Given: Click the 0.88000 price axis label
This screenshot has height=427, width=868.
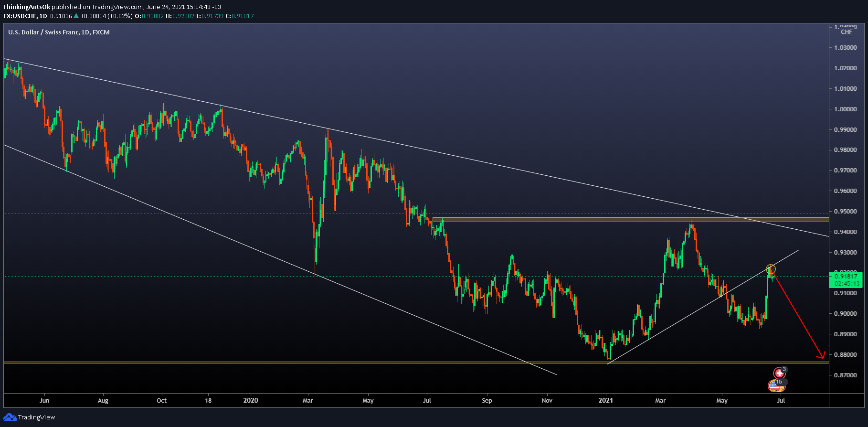Looking at the screenshot, I should 845,355.
